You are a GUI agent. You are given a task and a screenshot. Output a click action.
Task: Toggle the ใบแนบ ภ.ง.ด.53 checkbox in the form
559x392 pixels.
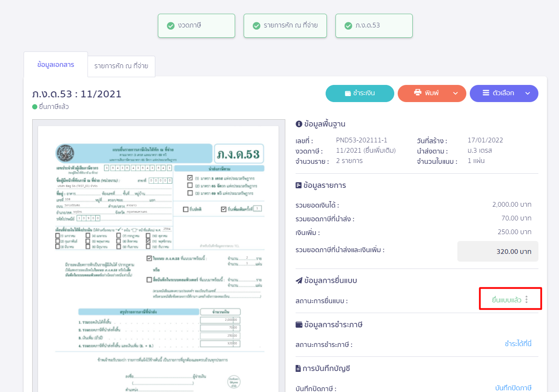pos(149,259)
